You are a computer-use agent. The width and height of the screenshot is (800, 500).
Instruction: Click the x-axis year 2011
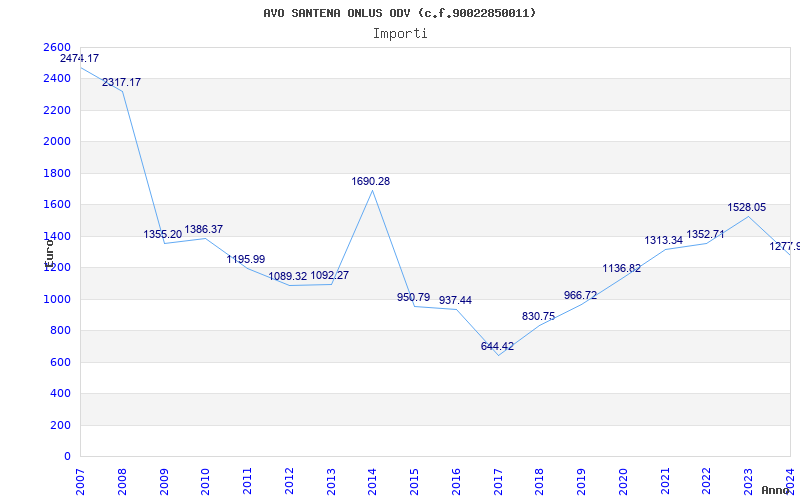pyautogui.click(x=247, y=481)
